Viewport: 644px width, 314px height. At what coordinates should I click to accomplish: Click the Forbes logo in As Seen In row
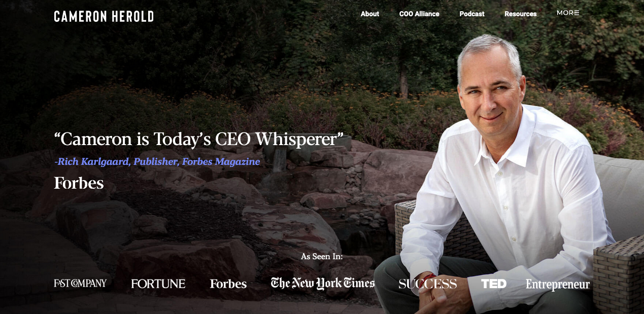(228, 284)
